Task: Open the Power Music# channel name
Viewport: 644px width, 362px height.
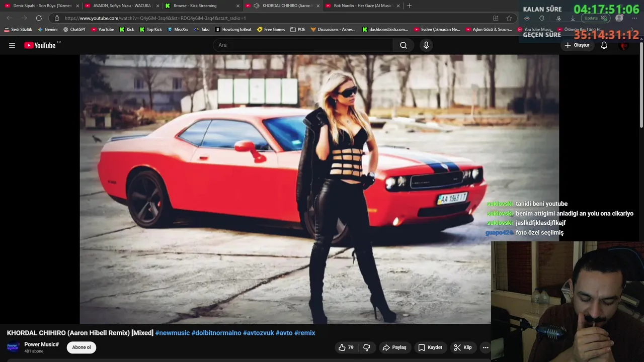Action: pyautogui.click(x=41, y=344)
